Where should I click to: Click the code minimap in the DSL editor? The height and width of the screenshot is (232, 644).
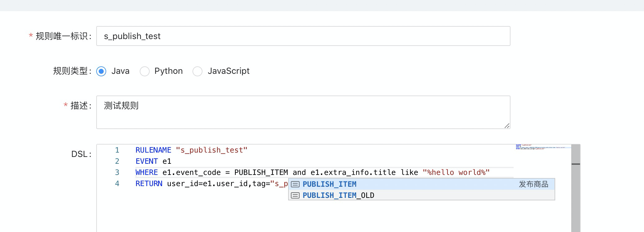tap(543, 147)
